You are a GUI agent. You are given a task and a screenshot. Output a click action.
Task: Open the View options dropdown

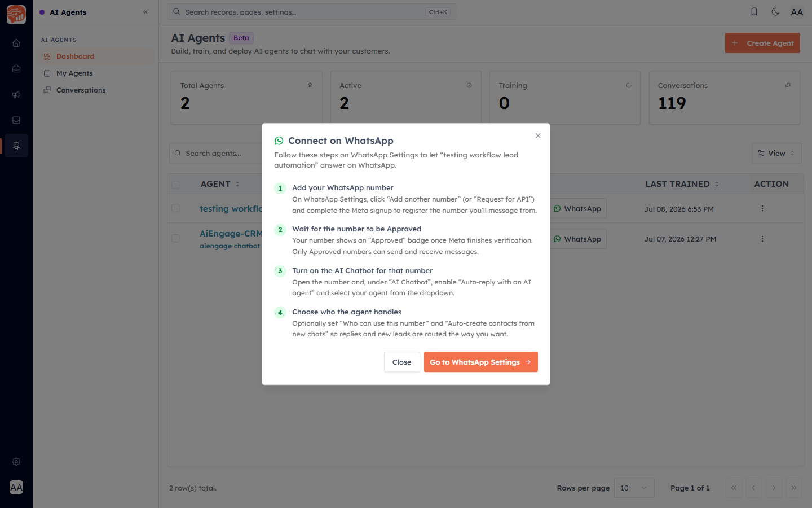click(776, 153)
